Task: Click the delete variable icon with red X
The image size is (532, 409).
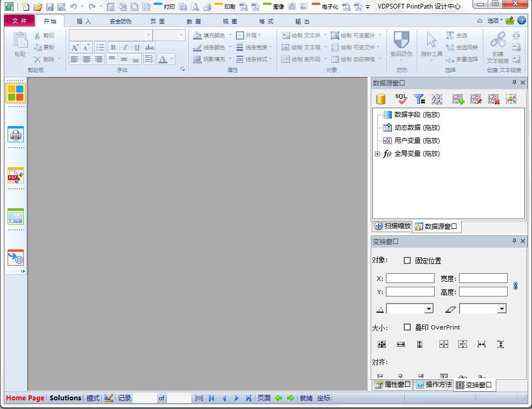Action: click(x=493, y=99)
